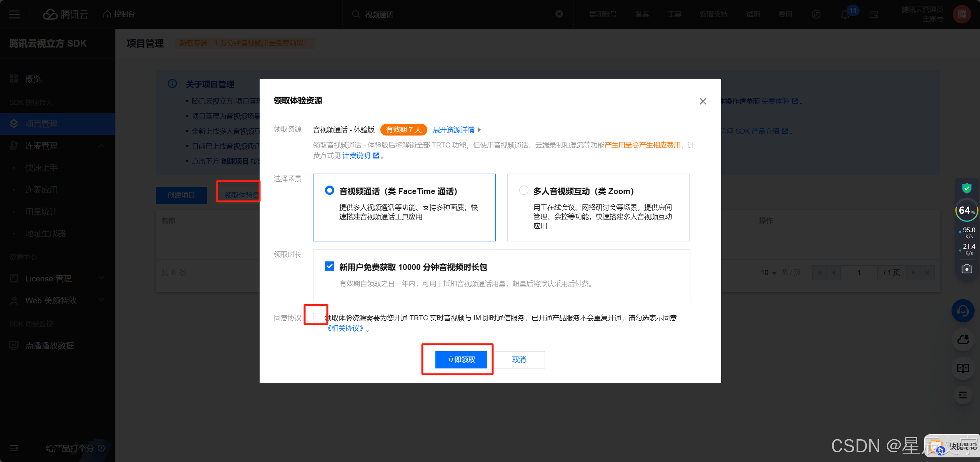
Task: Click the documentation book icon on right
Action: tap(963, 368)
